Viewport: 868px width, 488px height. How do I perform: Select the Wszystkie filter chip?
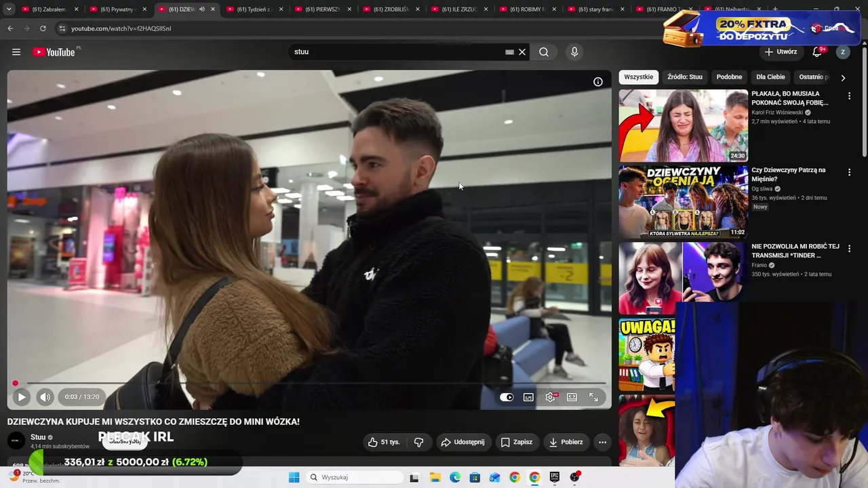point(639,77)
